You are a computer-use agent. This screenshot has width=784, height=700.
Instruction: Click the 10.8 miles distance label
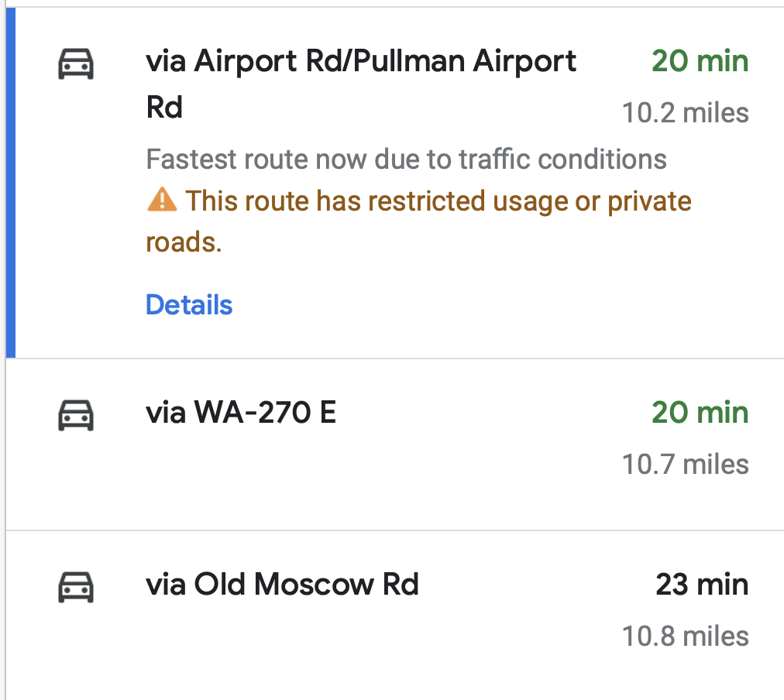[x=686, y=637]
